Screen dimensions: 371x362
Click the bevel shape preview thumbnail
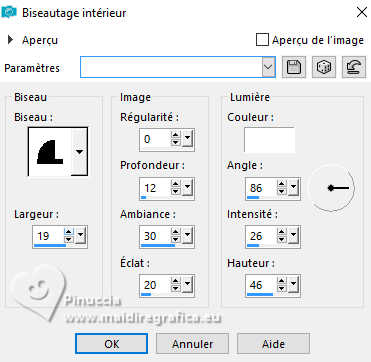(x=50, y=152)
